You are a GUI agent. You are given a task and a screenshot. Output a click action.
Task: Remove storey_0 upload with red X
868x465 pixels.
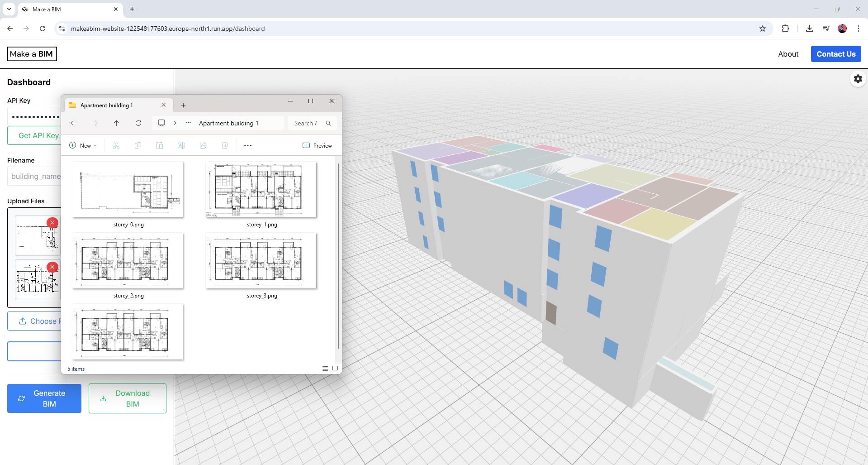click(x=52, y=222)
